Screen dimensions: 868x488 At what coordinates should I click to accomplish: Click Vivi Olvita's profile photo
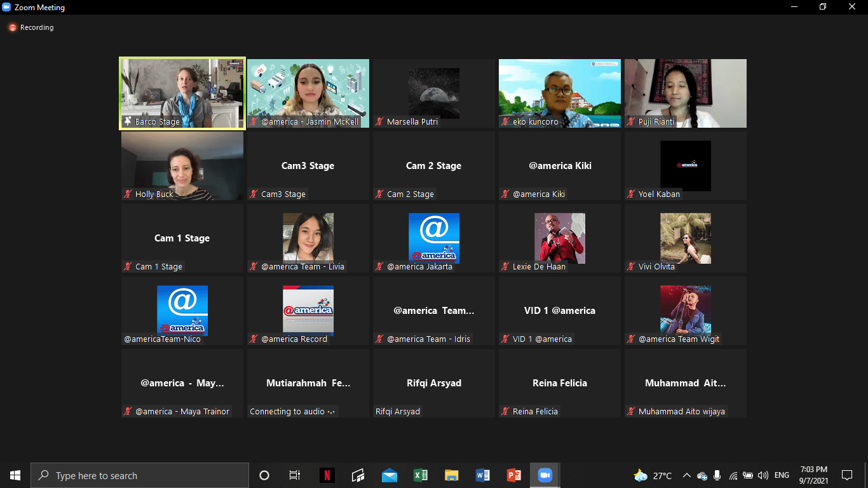pos(686,238)
